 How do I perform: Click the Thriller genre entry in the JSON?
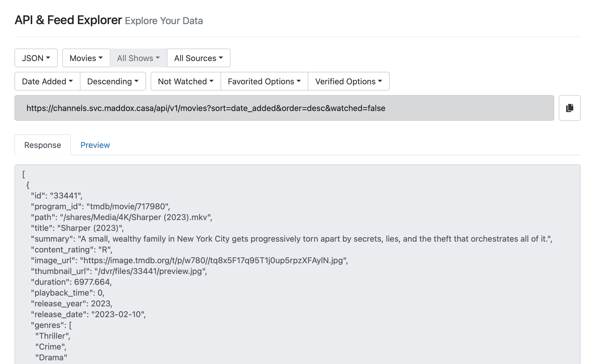(52, 336)
